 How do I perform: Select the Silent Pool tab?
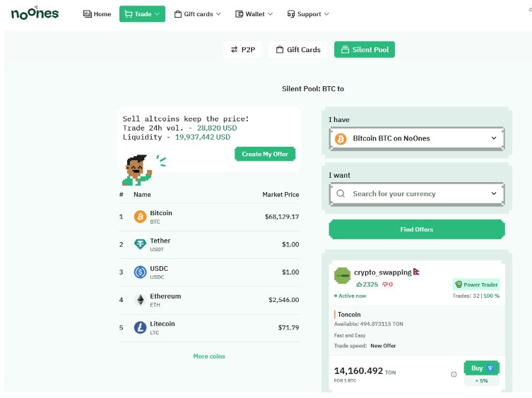click(x=365, y=49)
